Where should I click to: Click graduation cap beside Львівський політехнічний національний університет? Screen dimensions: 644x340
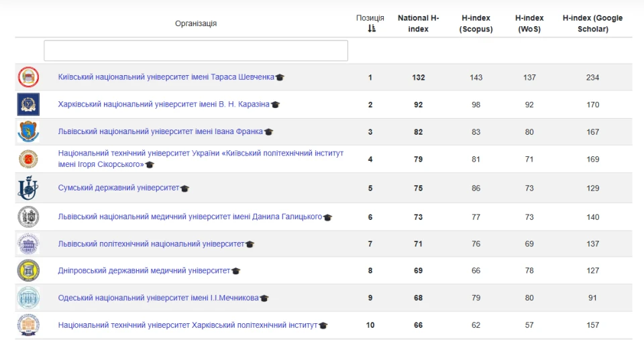point(250,244)
